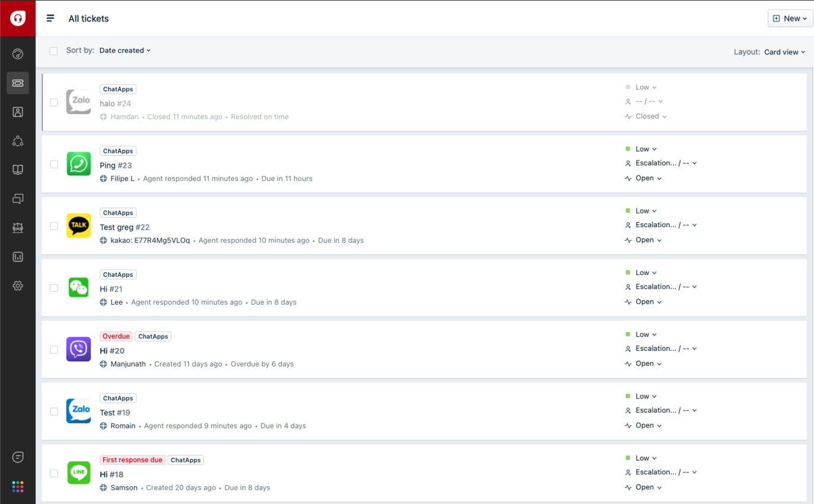This screenshot has height=504, width=814.
Task: Check the box for ticket Hi #20
Action: point(54,350)
